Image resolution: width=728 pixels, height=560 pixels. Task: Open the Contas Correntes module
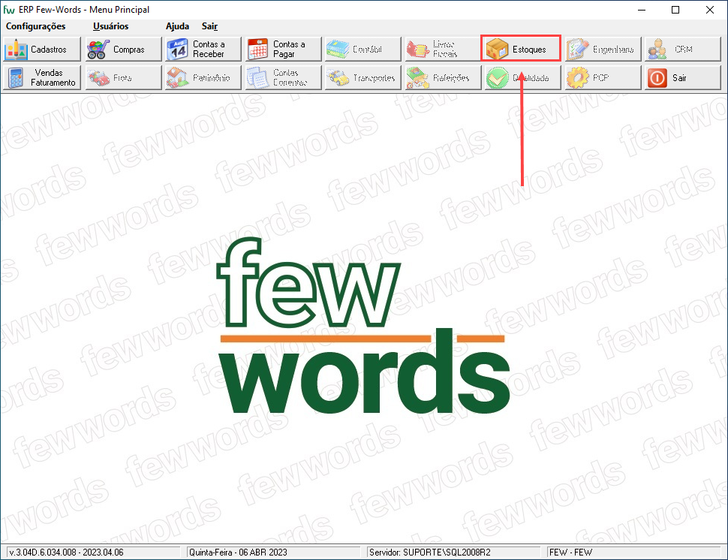pos(283,77)
